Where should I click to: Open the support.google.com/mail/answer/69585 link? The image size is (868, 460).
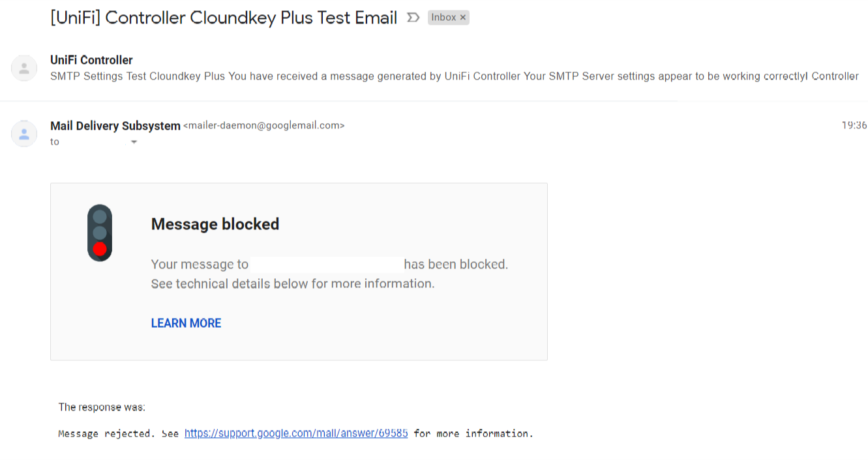296,433
